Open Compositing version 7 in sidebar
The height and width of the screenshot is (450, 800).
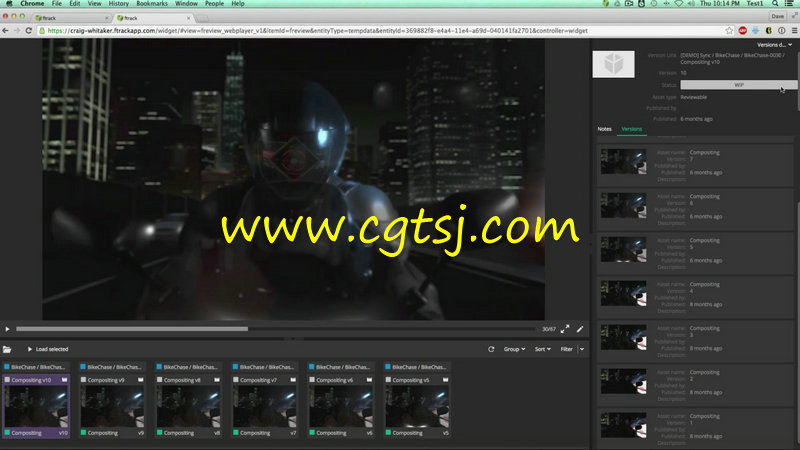[x=694, y=166]
